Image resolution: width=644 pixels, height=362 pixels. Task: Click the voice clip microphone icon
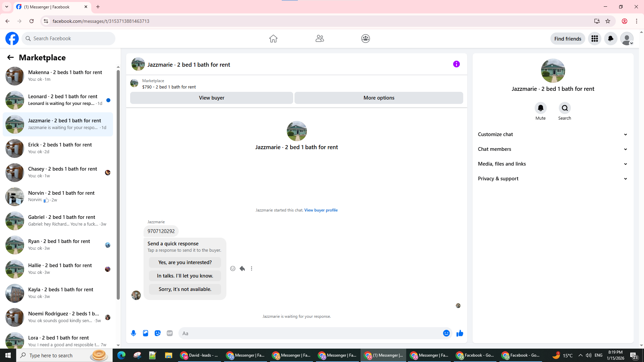[x=133, y=333]
